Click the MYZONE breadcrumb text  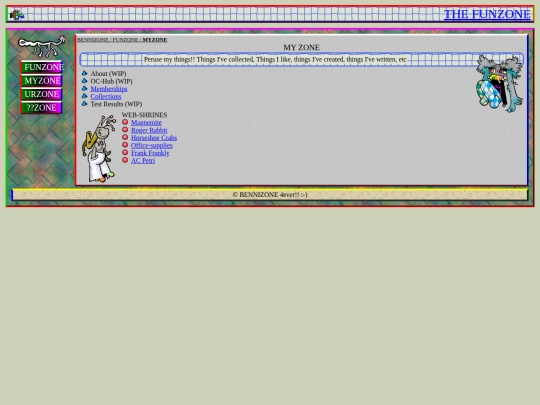155,40
